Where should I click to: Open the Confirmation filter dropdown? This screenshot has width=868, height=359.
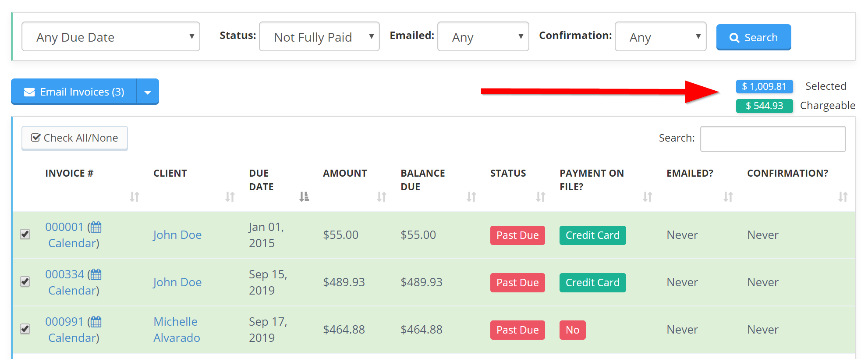(x=661, y=37)
